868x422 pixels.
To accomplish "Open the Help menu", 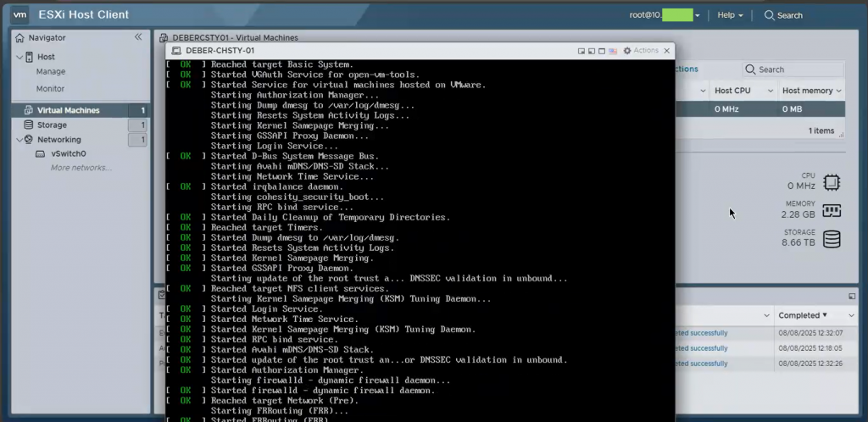I will pyautogui.click(x=729, y=15).
